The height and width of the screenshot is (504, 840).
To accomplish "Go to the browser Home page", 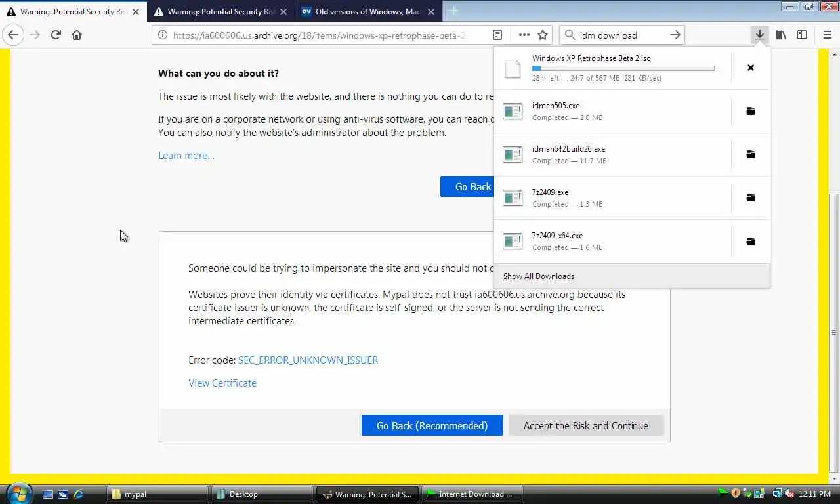I will point(77,35).
